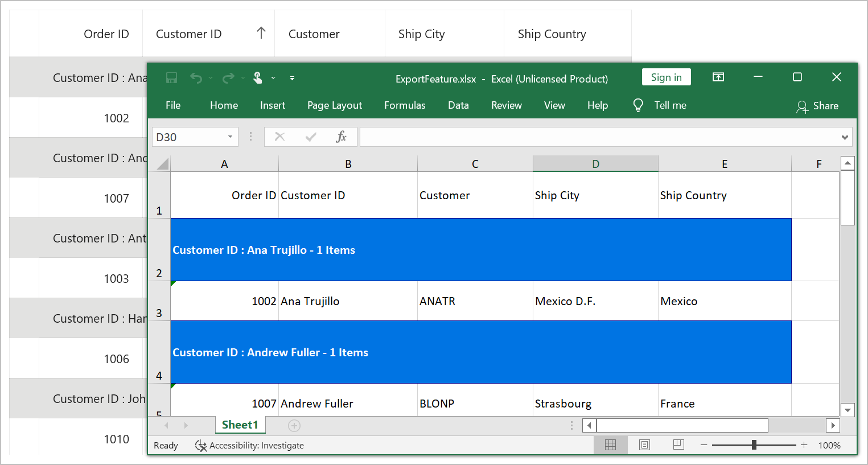The width and height of the screenshot is (868, 465).
Task: Click the Cancel formula X icon
Action: (x=279, y=137)
